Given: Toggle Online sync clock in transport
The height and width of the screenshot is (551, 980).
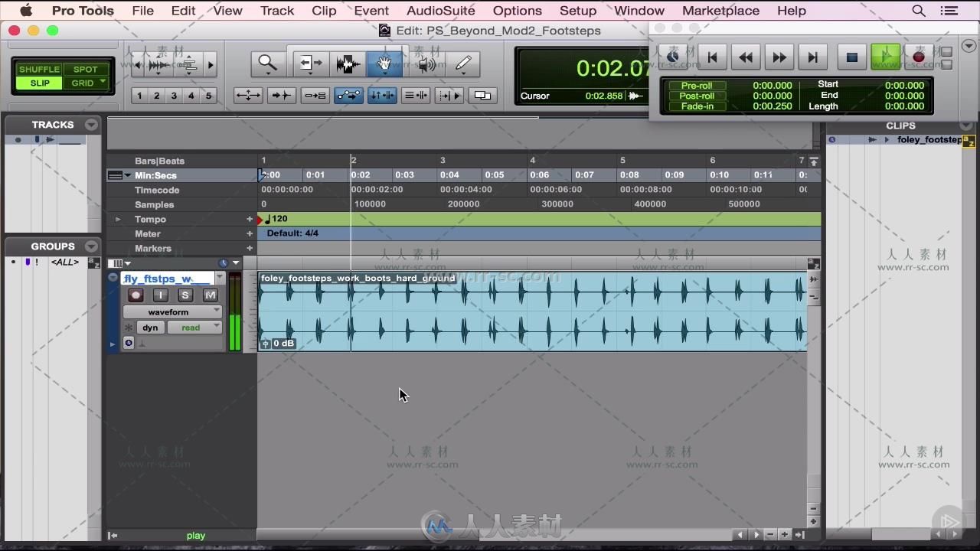Looking at the screenshot, I should pyautogui.click(x=674, y=57).
